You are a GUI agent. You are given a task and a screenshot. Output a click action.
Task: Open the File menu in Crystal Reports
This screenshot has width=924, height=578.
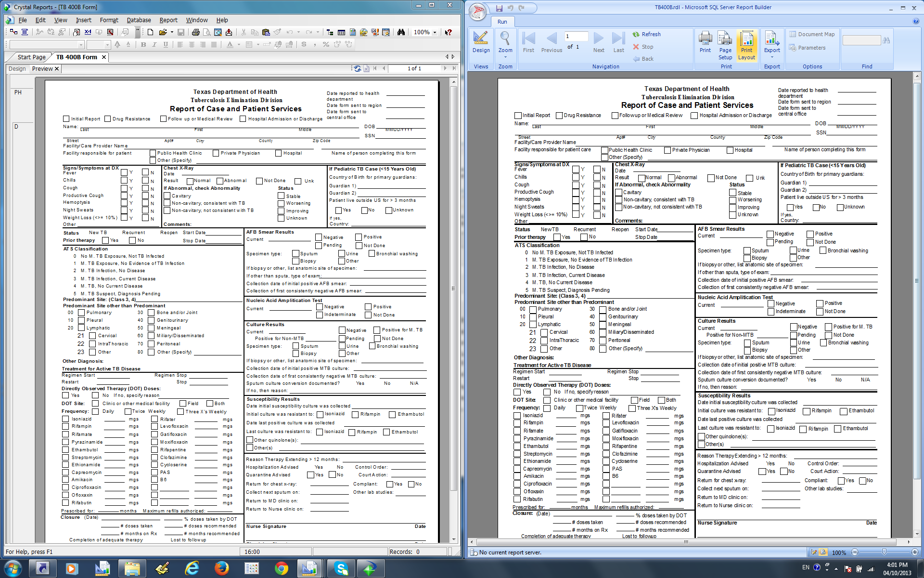click(22, 20)
